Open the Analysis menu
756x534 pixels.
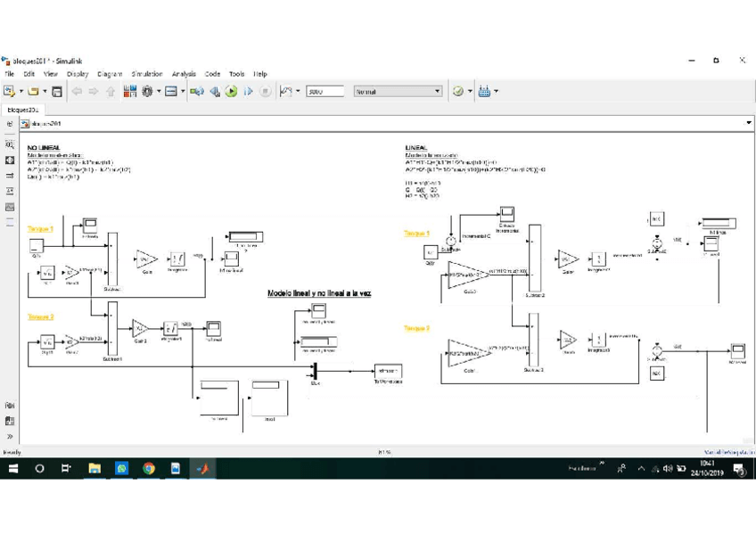[184, 74]
